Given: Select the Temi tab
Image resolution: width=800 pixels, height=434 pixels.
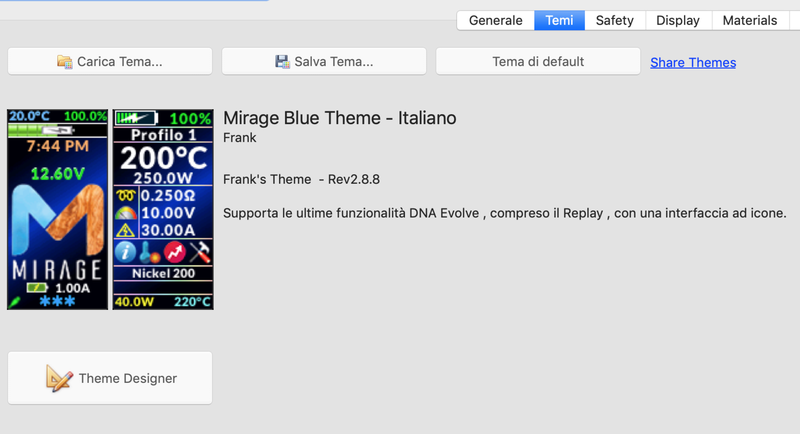Looking at the screenshot, I should (559, 20).
